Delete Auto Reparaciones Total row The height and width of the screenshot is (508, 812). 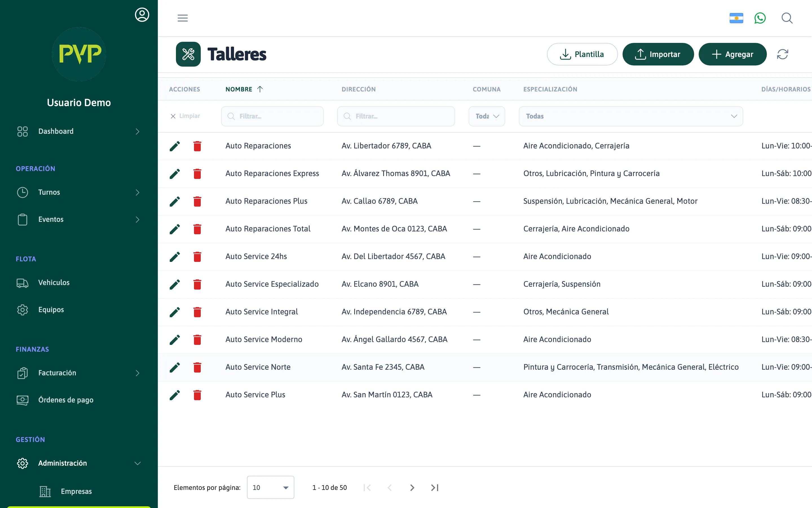tap(197, 229)
